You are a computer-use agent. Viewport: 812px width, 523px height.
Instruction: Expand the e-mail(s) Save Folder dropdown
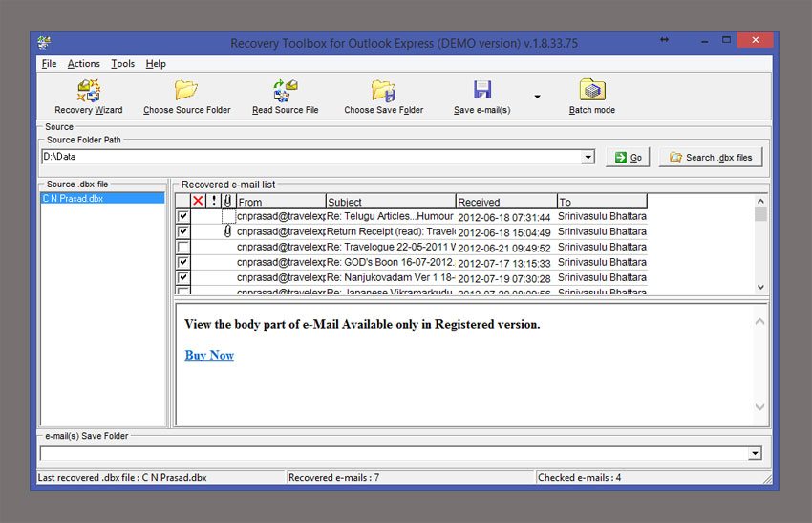click(755, 453)
